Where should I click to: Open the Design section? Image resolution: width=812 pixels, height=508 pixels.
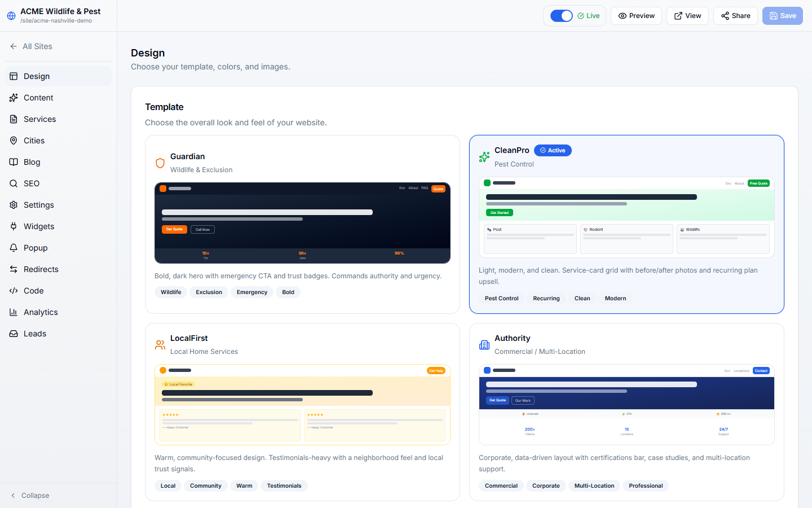point(58,76)
